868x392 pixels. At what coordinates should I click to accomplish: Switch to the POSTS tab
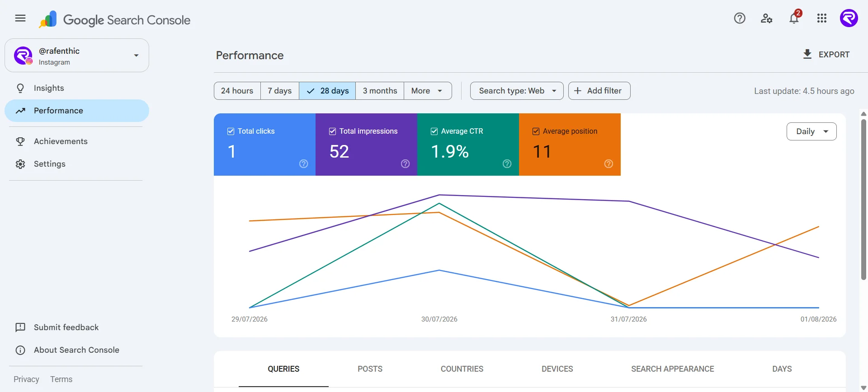point(370,369)
